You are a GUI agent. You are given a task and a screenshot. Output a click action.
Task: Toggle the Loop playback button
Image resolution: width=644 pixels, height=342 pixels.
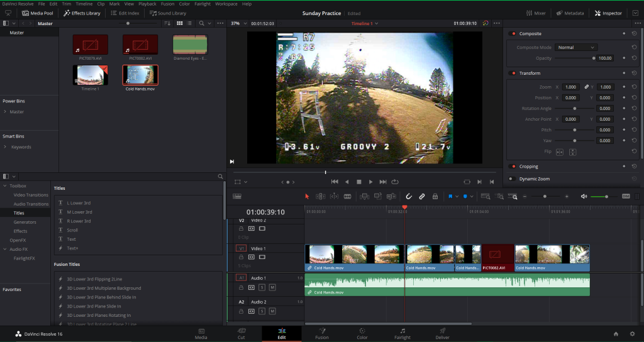pyautogui.click(x=395, y=182)
